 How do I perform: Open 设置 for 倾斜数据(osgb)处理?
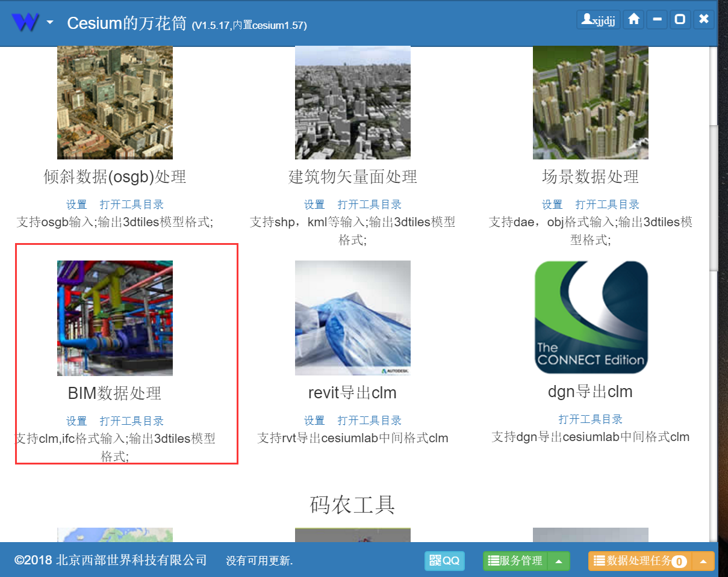point(76,204)
